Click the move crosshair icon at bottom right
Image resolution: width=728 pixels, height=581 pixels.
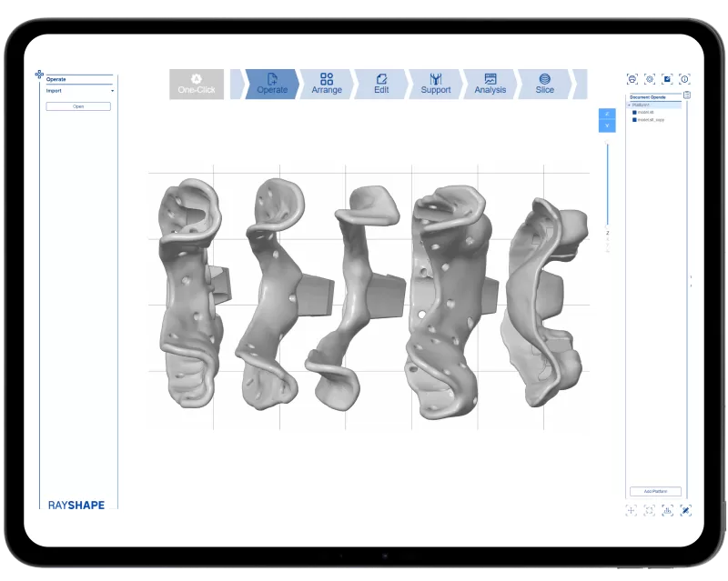(x=632, y=510)
